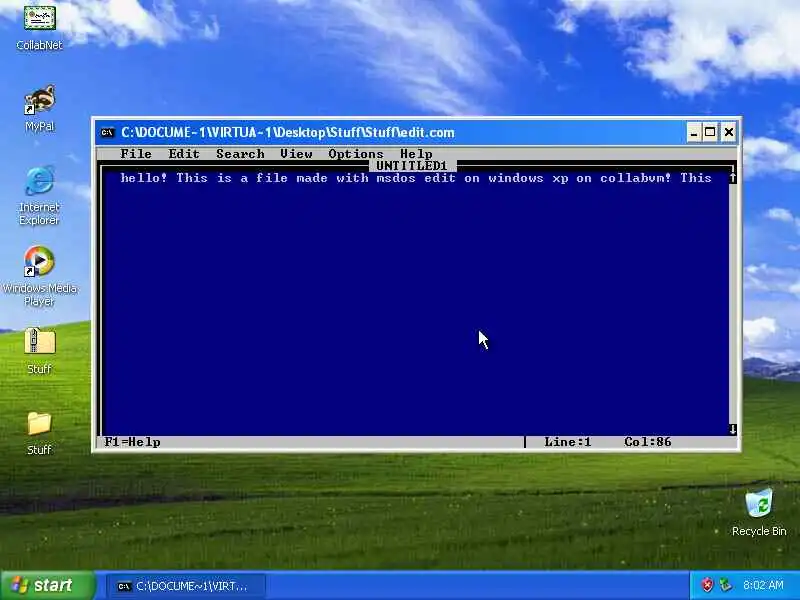The width and height of the screenshot is (800, 600).
Task: Maximize the edit.com window
Action: [710, 133]
